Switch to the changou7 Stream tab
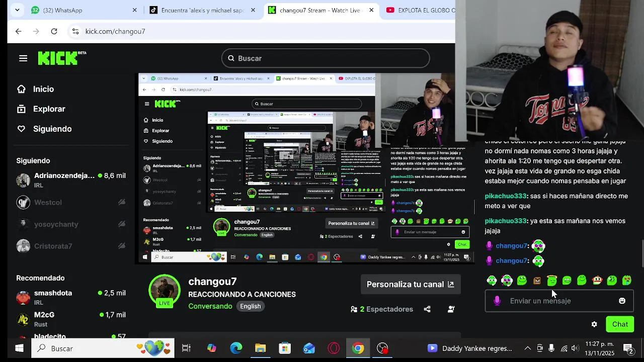The height and width of the screenshot is (362, 644). [x=321, y=10]
